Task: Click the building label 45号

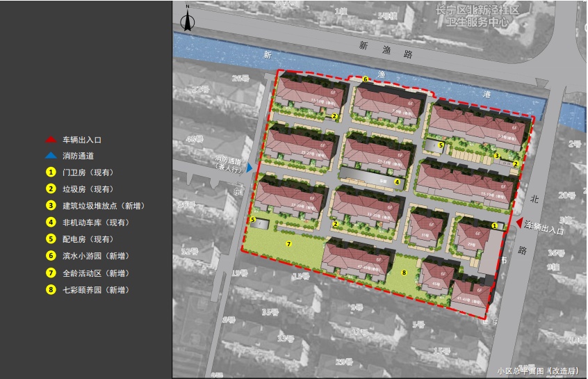Action: click(436, 284)
